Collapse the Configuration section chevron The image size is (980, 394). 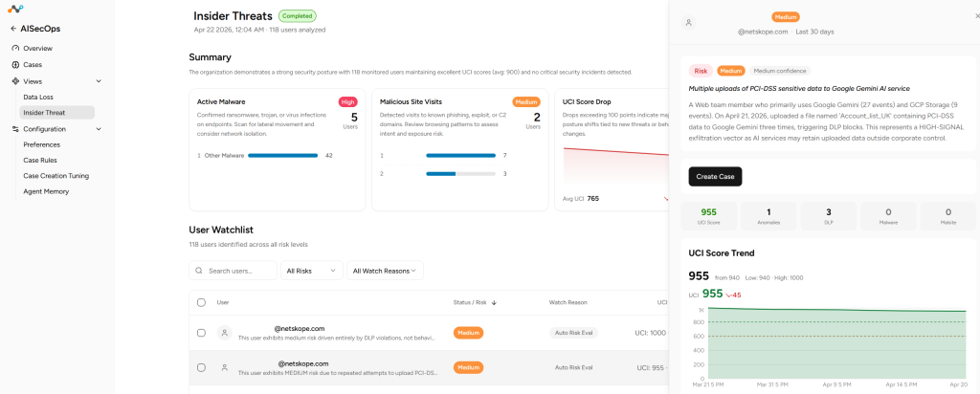click(99, 129)
